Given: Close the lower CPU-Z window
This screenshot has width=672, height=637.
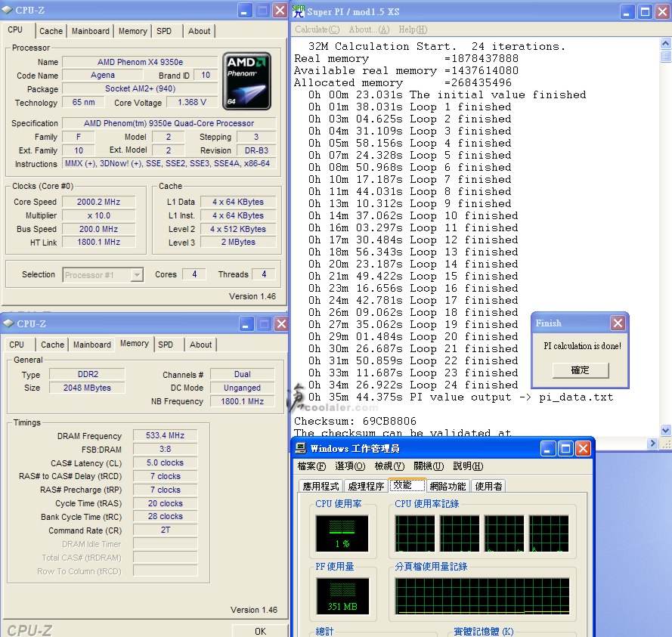Looking at the screenshot, I should click(281, 324).
